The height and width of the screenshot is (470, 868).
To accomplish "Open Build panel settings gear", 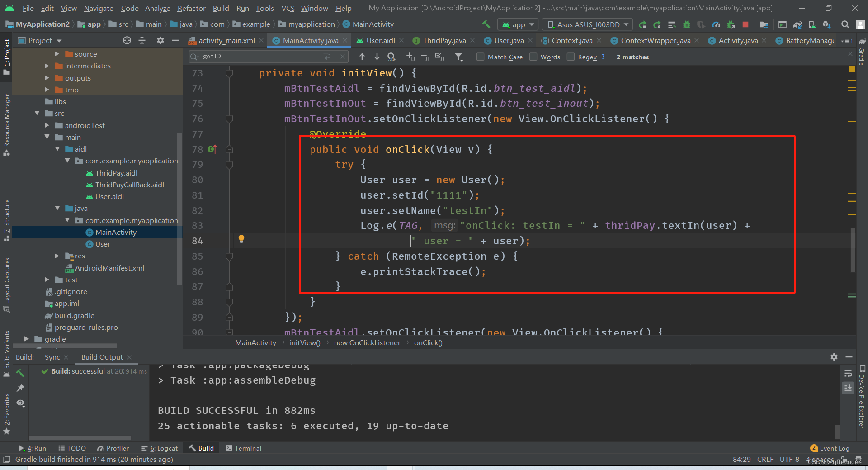I will pyautogui.click(x=834, y=357).
